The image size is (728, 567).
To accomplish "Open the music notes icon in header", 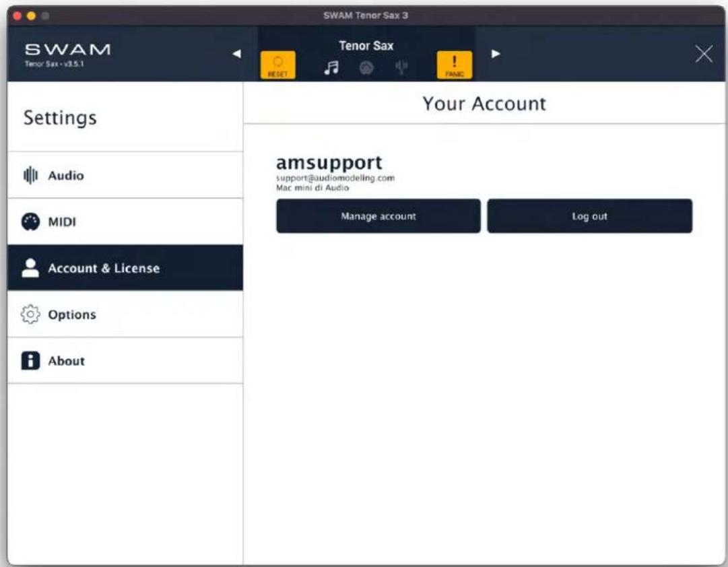I will click(x=331, y=68).
